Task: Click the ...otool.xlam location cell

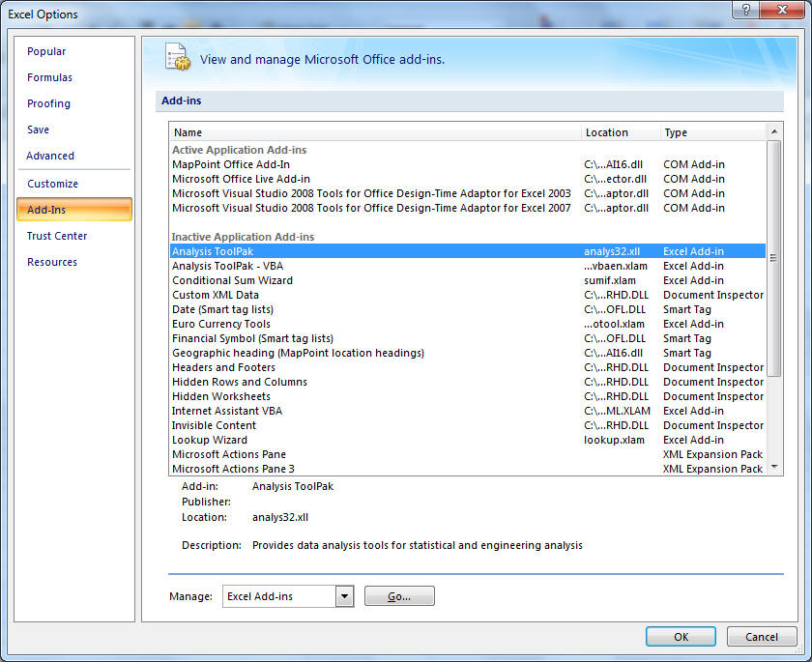Action: tap(614, 324)
